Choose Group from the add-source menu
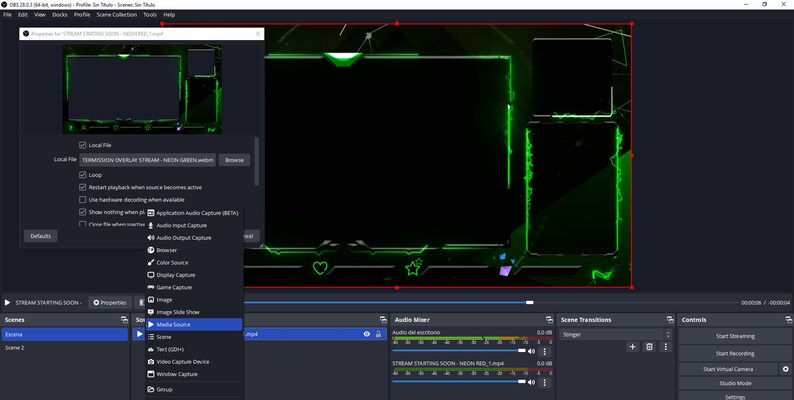The width and height of the screenshot is (794, 400). point(194,389)
